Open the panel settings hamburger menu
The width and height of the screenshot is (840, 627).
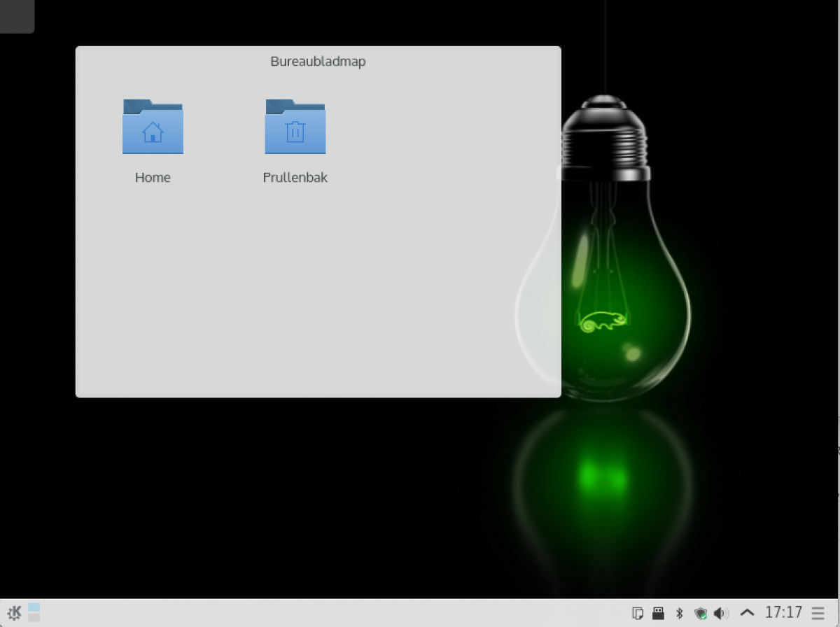tap(818, 614)
